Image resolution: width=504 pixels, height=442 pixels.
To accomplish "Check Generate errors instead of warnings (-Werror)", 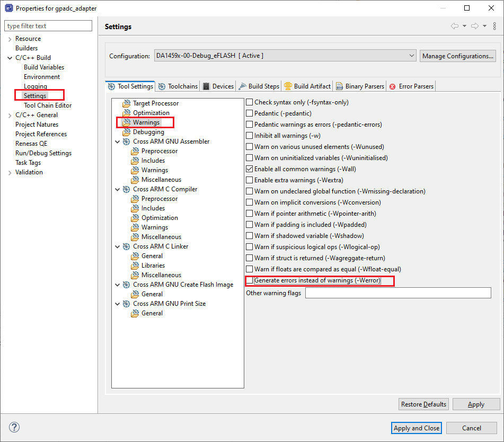I will (x=250, y=281).
